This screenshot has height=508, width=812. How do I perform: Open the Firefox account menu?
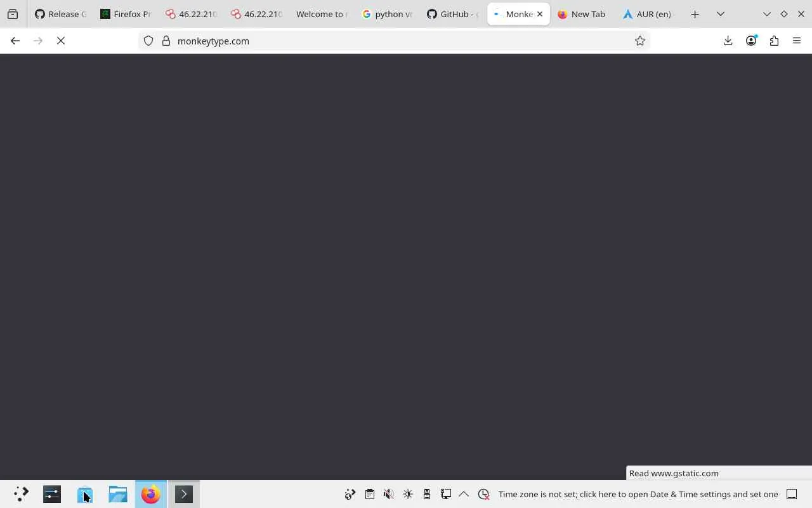point(751,41)
